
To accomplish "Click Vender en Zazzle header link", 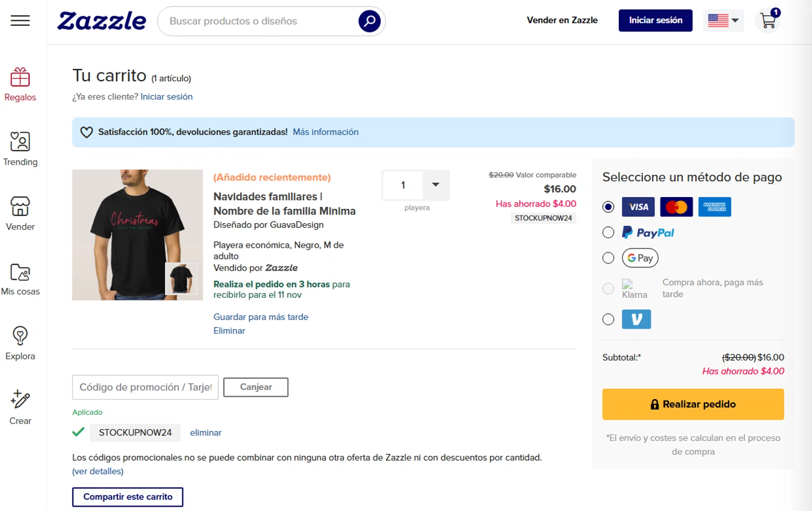I will [562, 21].
